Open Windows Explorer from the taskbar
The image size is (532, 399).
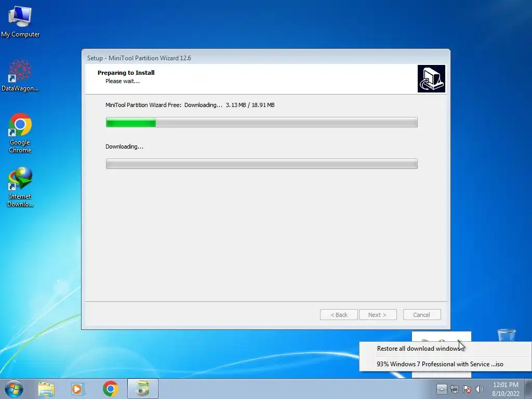coord(46,389)
